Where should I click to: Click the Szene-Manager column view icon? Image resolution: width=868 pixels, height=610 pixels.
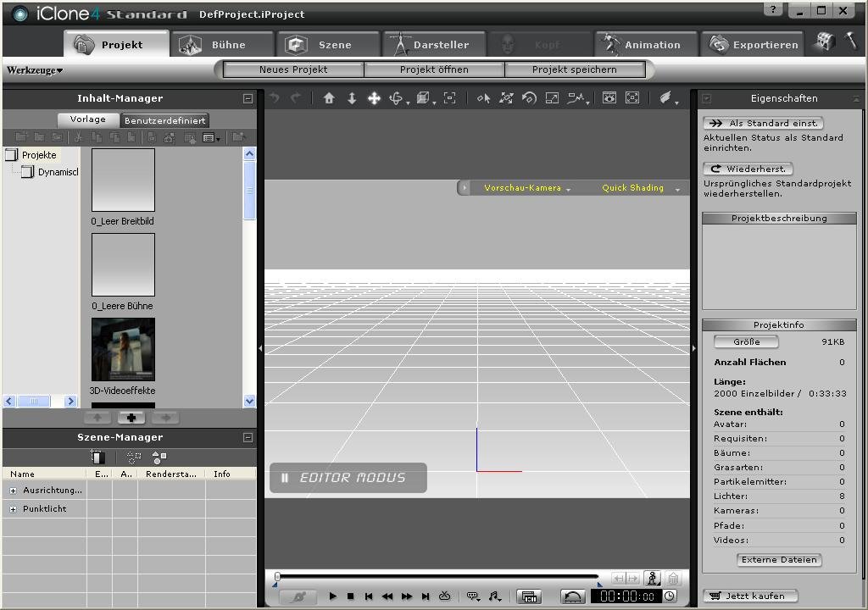98,457
